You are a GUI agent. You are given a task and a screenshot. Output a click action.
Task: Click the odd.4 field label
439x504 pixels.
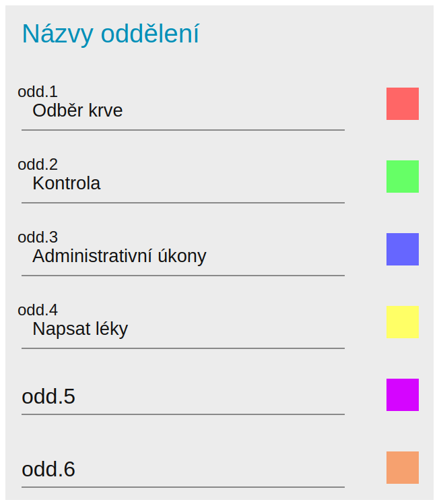(38, 309)
